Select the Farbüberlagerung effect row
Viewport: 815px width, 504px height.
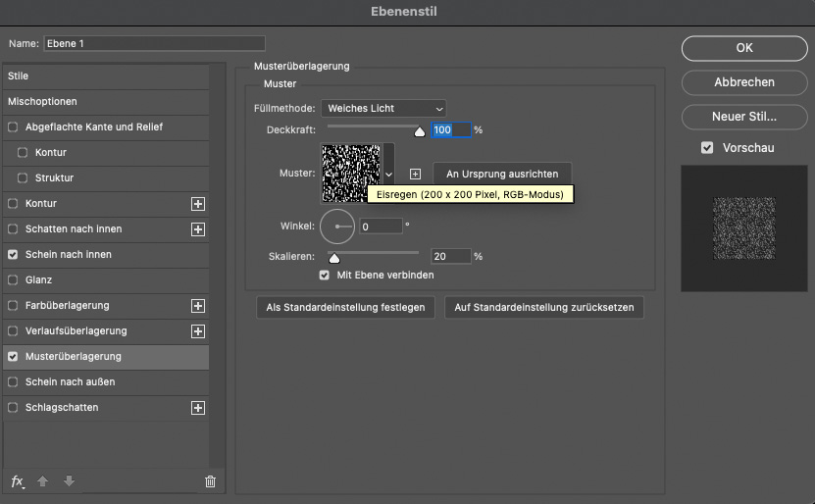106,306
